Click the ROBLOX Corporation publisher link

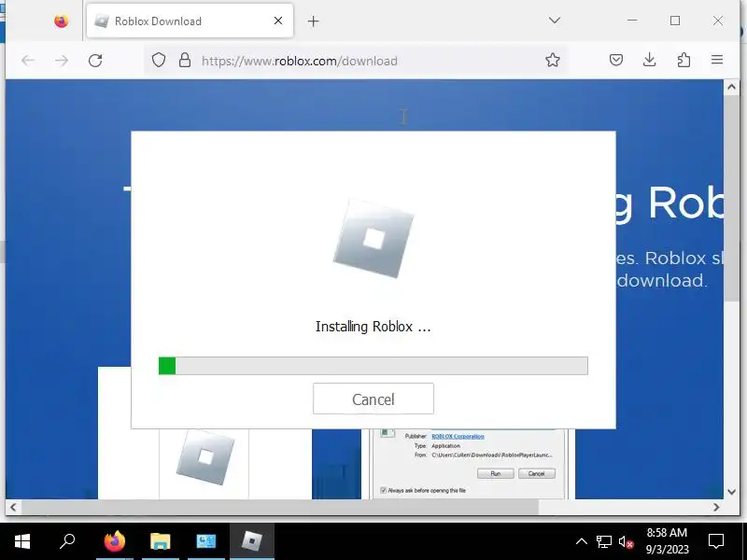[x=458, y=436]
